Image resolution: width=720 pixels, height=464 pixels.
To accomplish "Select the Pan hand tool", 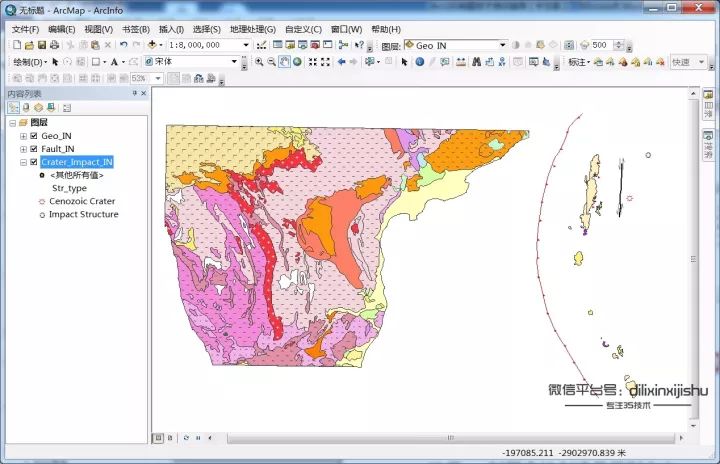I will pos(284,62).
